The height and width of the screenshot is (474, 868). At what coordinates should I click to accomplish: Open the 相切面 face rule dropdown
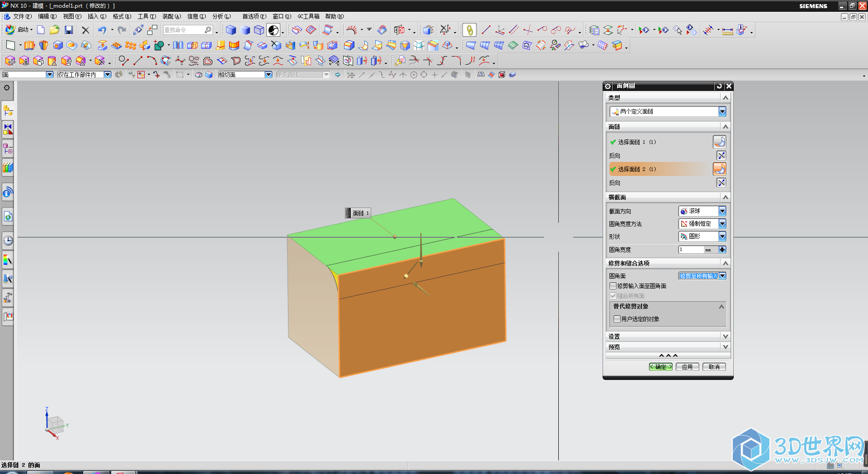pyautogui.click(x=269, y=75)
